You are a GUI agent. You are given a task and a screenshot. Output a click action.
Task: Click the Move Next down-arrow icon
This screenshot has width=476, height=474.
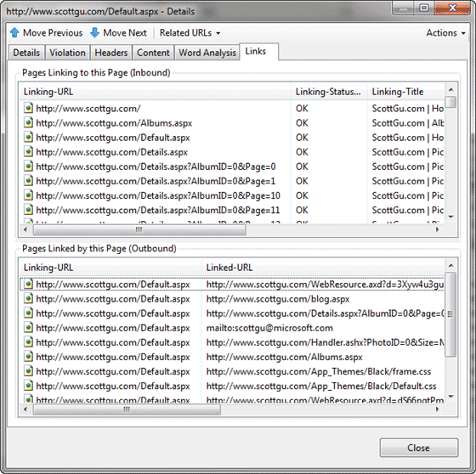point(94,32)
